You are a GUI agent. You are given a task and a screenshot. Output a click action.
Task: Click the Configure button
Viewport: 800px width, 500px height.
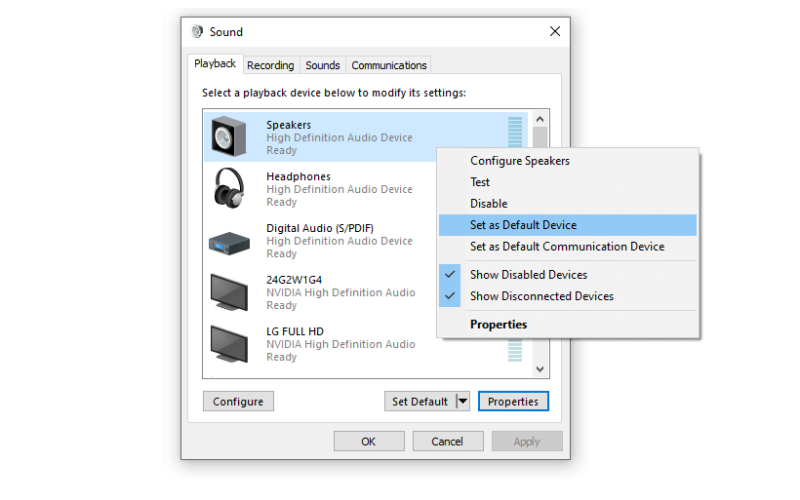(238, 401)
